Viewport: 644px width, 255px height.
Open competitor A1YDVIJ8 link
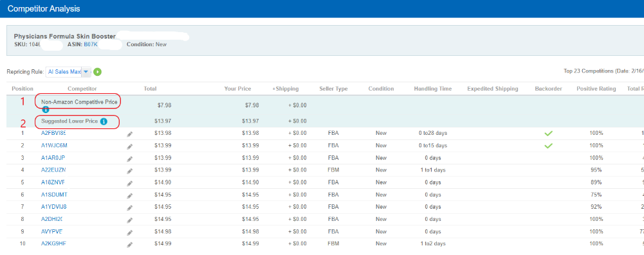pos(54,207)
